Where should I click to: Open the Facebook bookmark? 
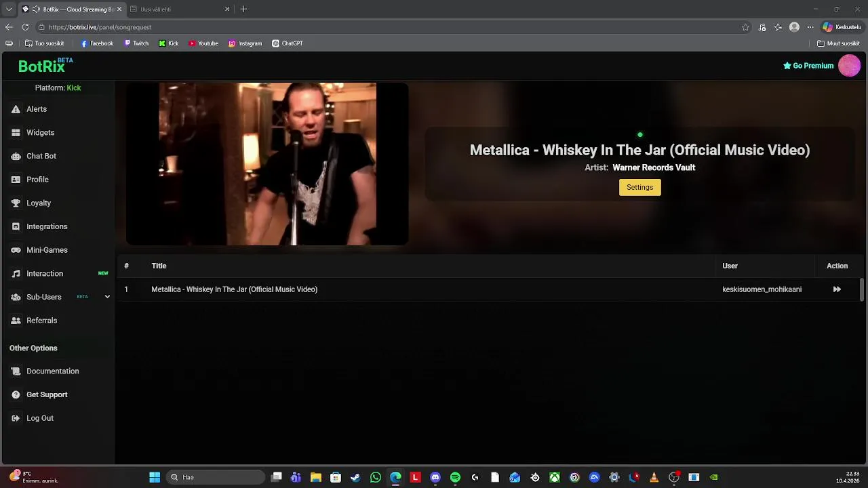pos(97,43)
